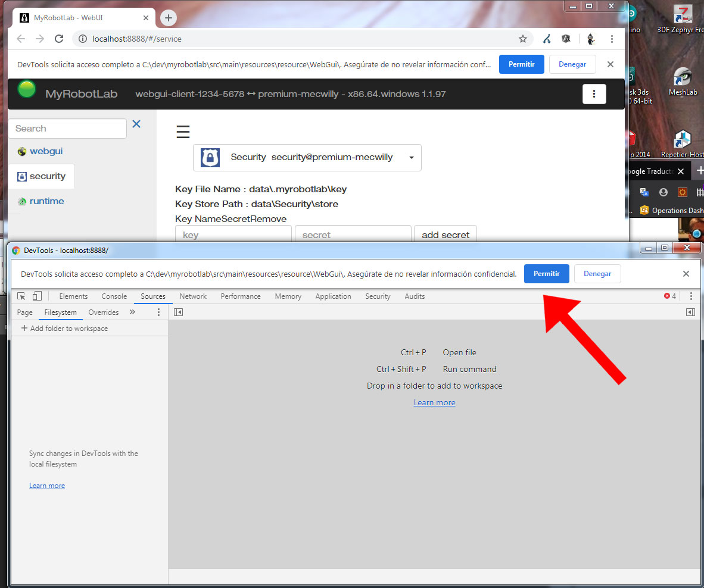Click Permitir in the DevTools window

point(546,274)
